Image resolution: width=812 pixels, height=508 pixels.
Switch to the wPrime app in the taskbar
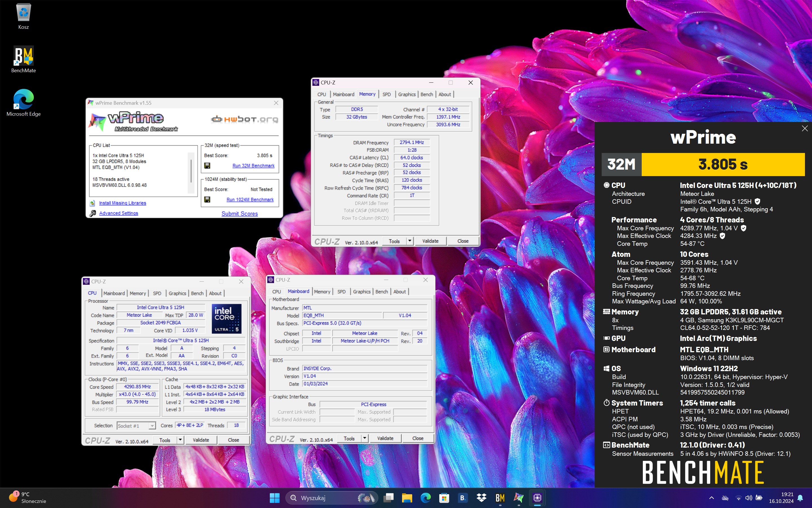[x=518, y=498]
